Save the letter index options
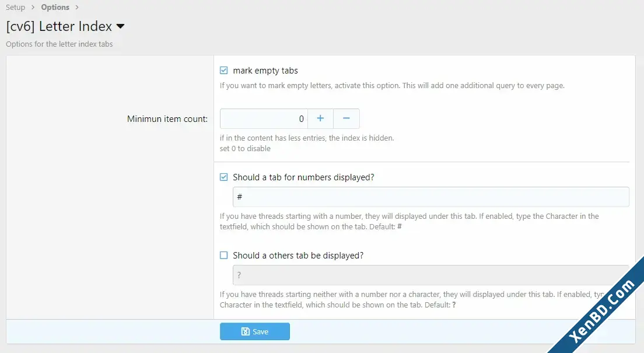Screen dimensions: 644x353 click(255, 331)
